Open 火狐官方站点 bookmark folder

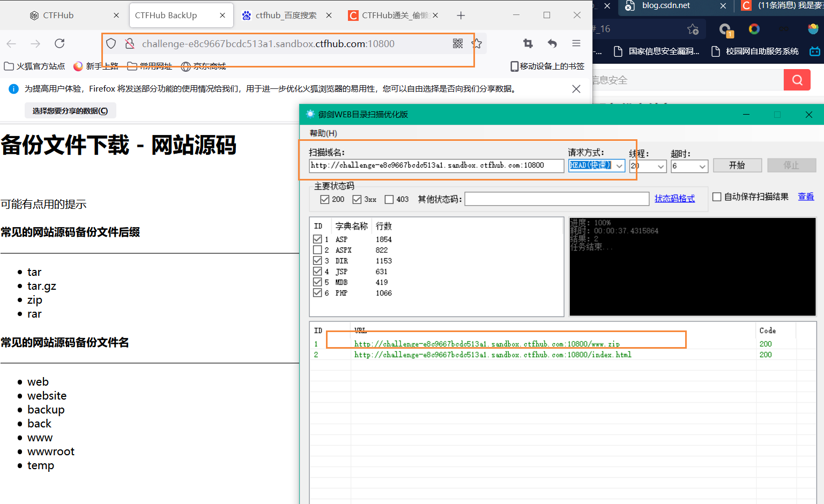34,66
